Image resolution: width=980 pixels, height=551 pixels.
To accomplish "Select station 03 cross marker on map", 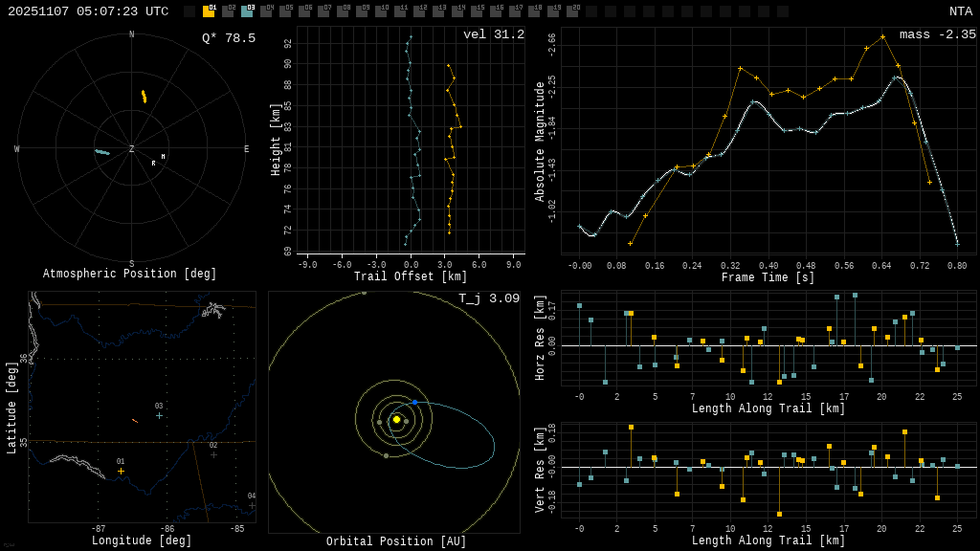I will [159, 415].
